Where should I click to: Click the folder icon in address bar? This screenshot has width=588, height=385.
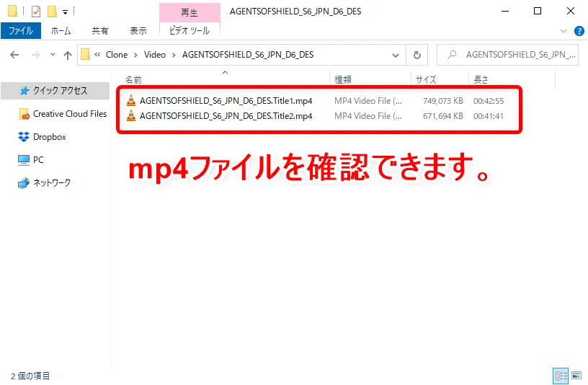point(86,55)
